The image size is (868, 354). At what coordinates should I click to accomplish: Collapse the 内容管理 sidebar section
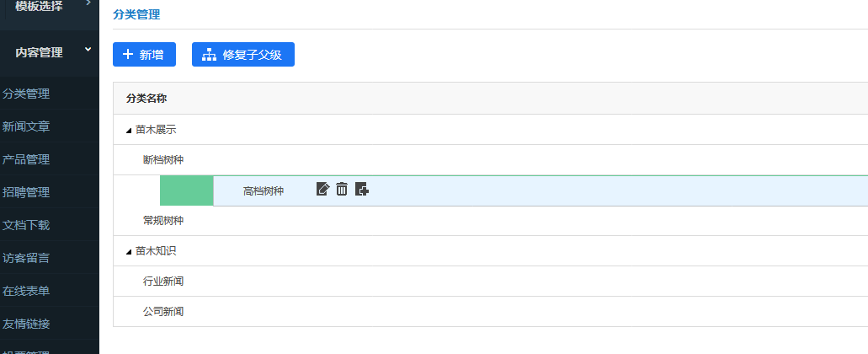click(x=88, y=49)
